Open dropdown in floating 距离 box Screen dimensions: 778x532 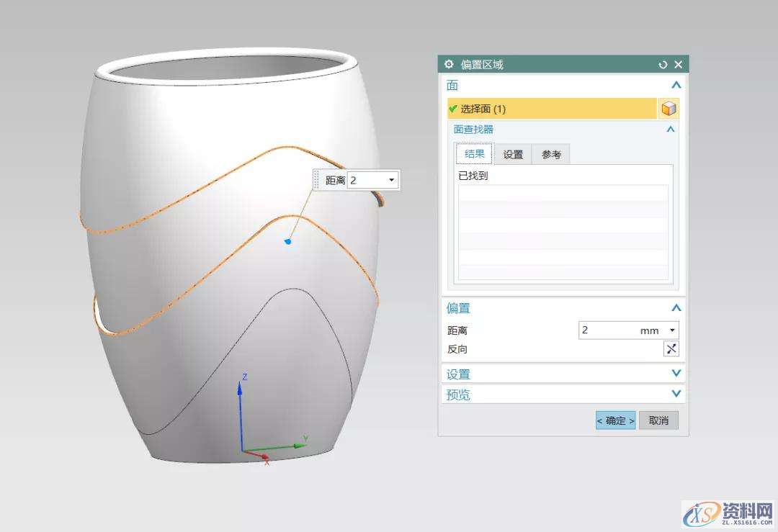(x=391, y=180)
